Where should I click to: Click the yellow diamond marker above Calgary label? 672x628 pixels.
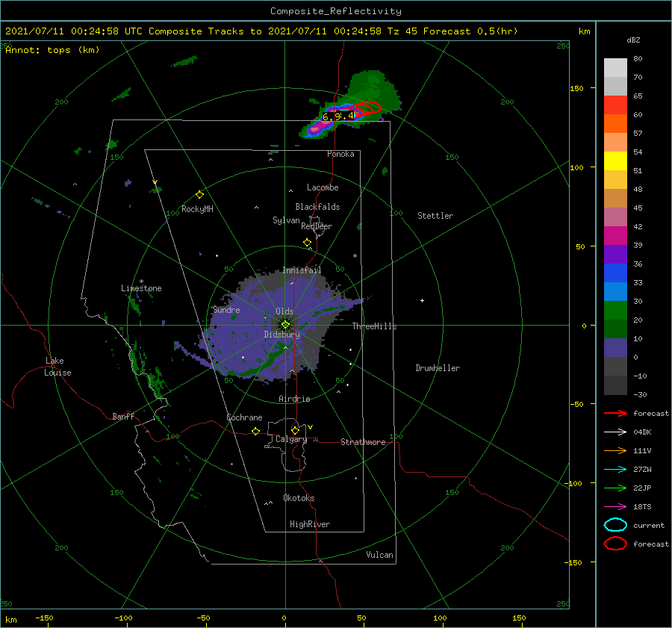pos(295,430)
